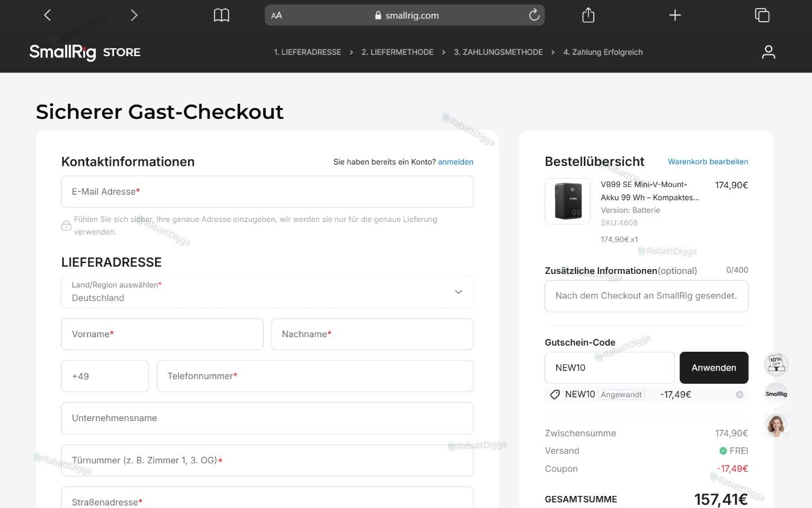
Task: Click the SKU:4608 text
Action: [x=619, y=223]
